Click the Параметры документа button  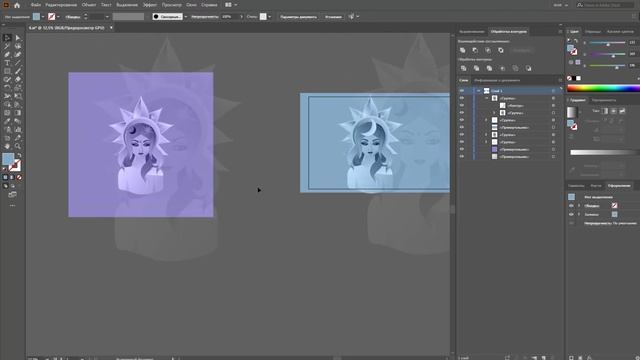[298, 17]
